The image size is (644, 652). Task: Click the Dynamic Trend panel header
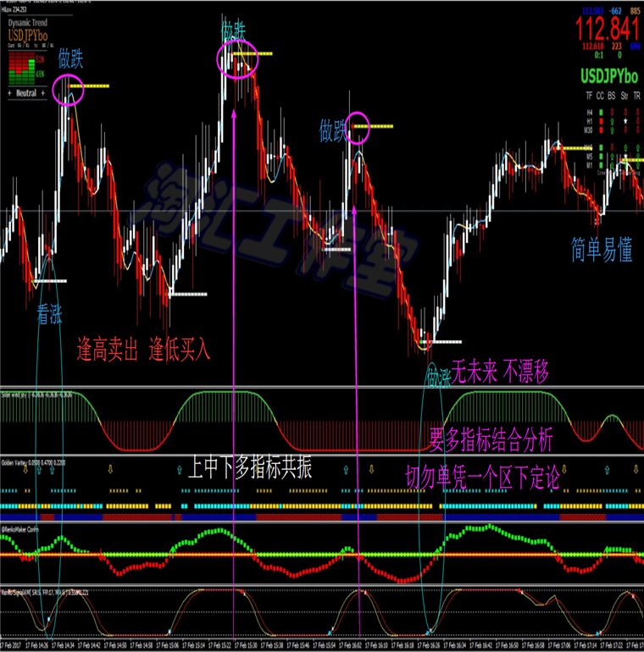click(x=26, y=24)
